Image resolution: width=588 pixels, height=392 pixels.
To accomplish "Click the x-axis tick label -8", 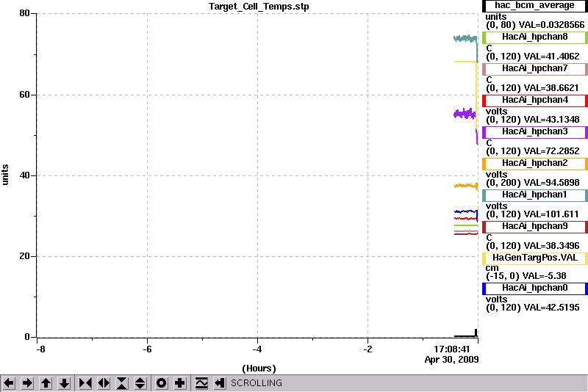I will [x=40, y=349].
